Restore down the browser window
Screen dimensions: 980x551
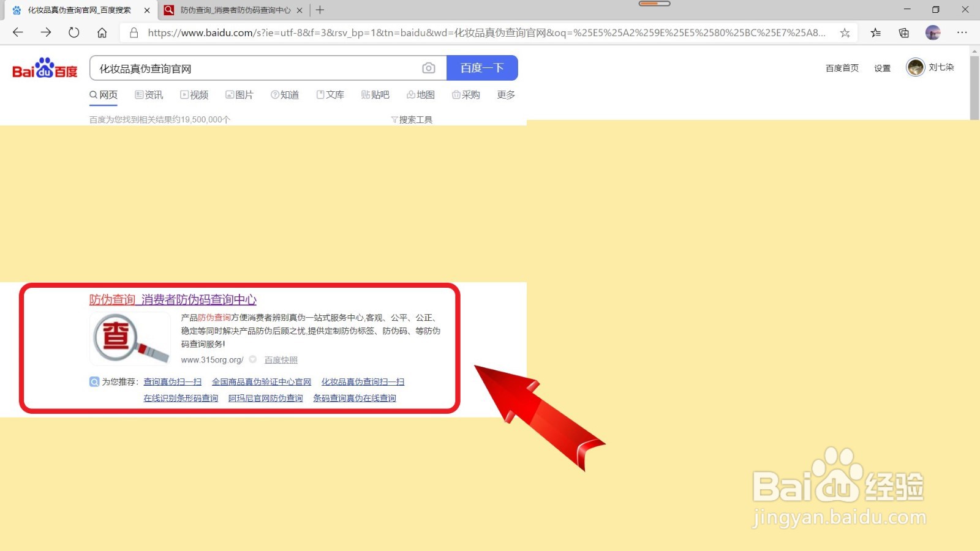[x=936, y=10]
